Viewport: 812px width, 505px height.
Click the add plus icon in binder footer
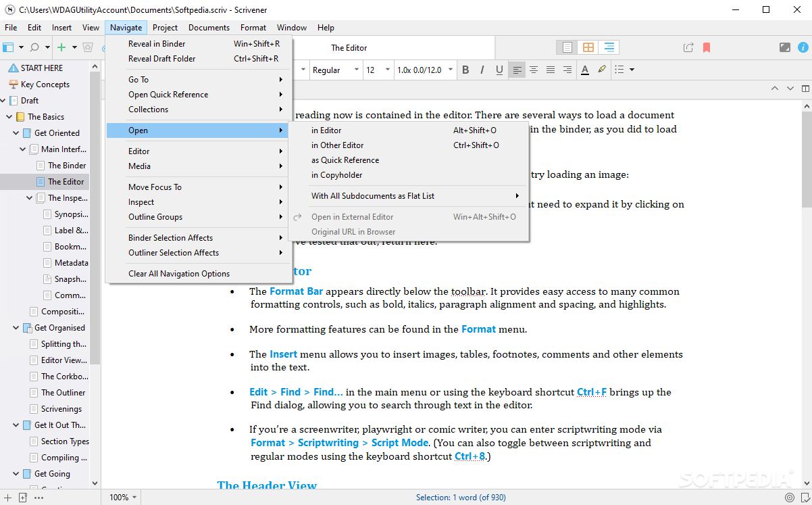[x=7, y=498]
